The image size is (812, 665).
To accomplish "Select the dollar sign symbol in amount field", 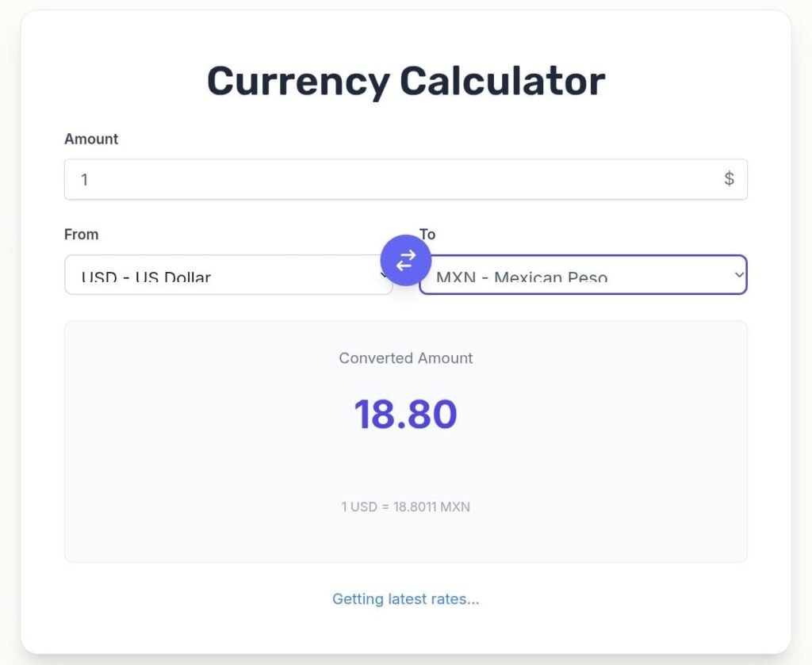I will pos(729,179).
